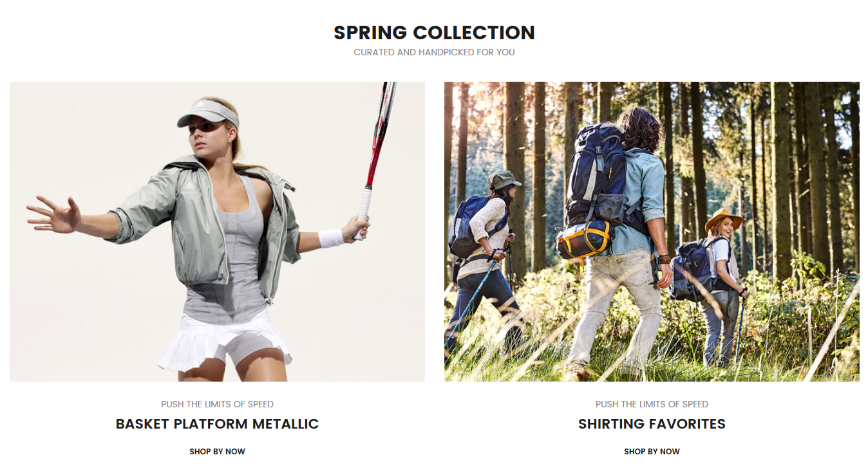
Task: Select the forest hikers banner image
Action: (652, 232)
